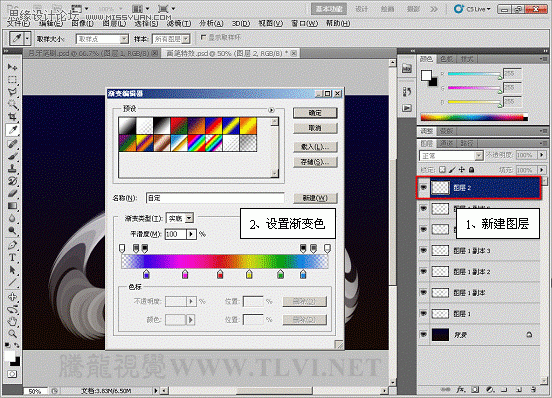Select the Crop tool

(x=12, y=117)
